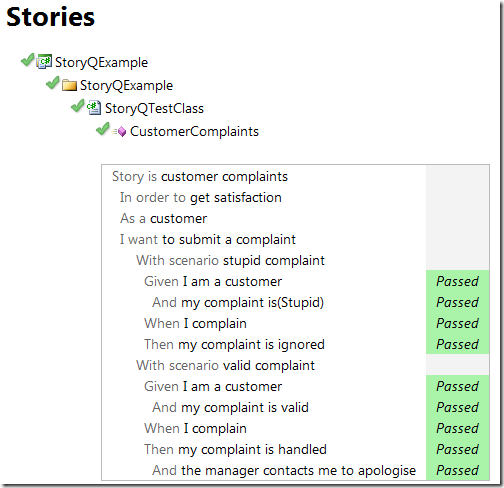This screenshot has width=504, height=488.
Task: Click green checkmark beside StoryQTestClass
Action: pos(77,106)
